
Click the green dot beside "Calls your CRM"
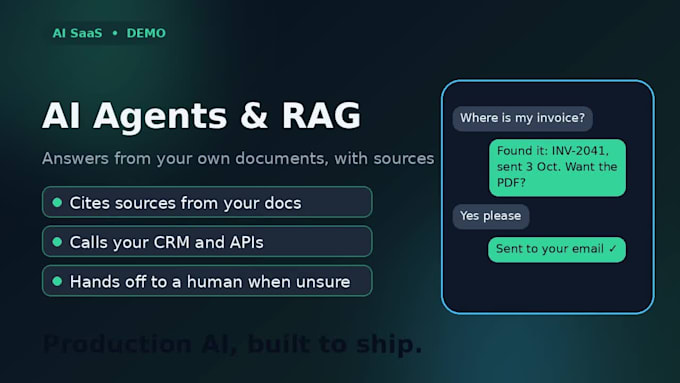click(57, 242)
